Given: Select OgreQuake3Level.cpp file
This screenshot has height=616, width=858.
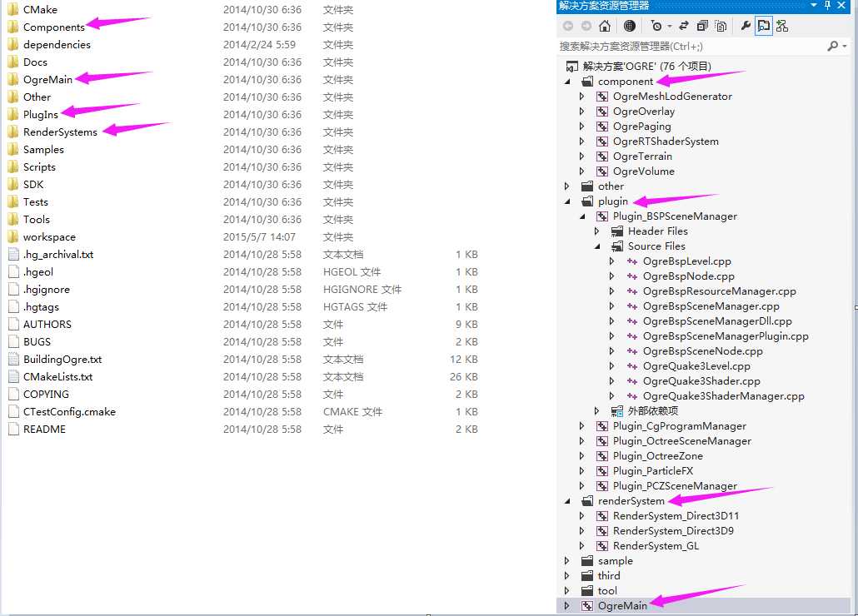Looking at the screenshot, I should click(696, 366).
